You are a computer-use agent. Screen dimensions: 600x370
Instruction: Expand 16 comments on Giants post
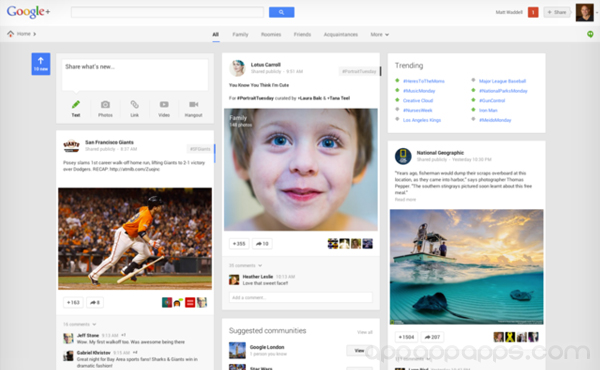(80, 324)
